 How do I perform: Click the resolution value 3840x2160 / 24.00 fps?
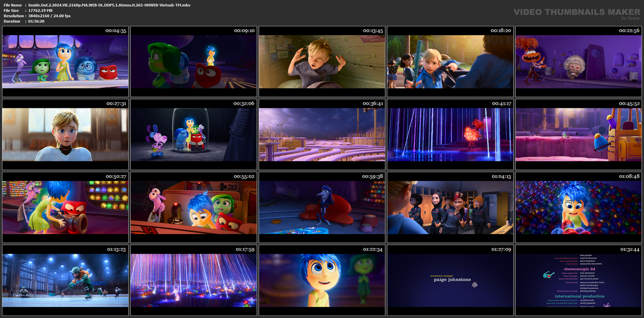click(49, 16)
